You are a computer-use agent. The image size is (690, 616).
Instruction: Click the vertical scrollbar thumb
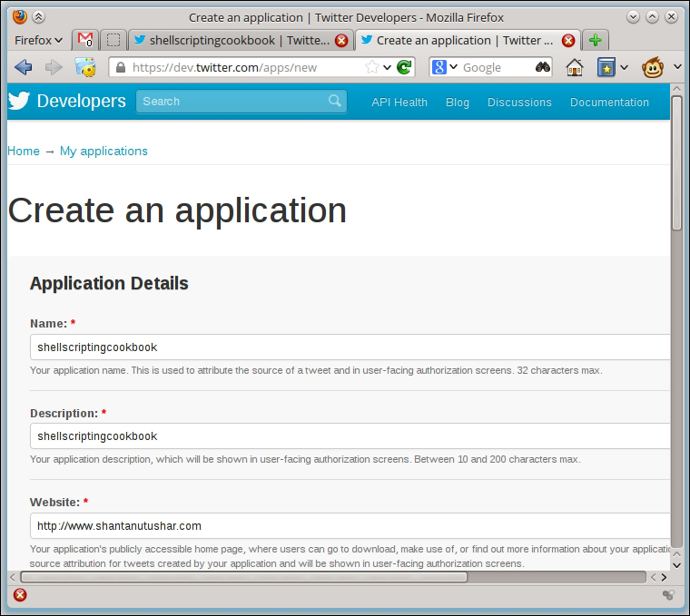676,162
